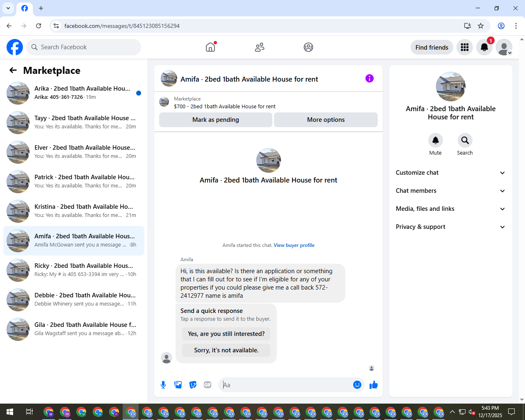Choose a GIF icon

(x=208, y=385)
